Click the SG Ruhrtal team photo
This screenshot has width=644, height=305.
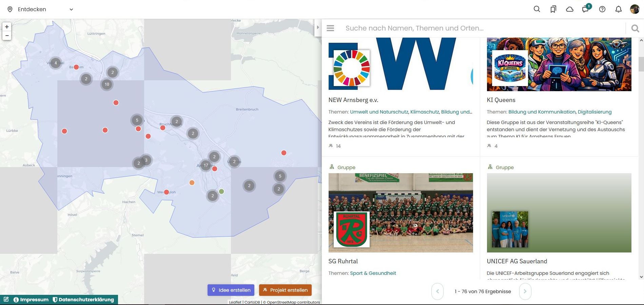click(x=401, y=213)
